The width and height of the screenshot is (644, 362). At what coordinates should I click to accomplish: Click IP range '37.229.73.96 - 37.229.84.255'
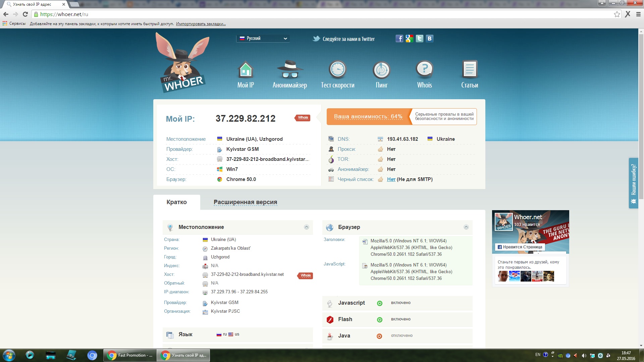[239, 292]
